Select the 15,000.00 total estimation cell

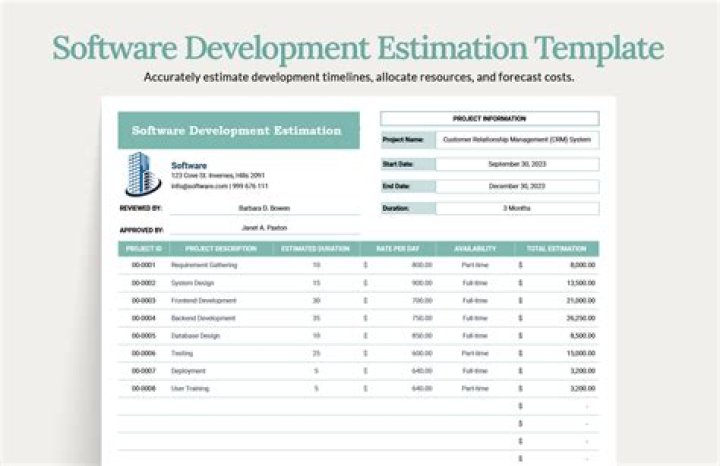coord(581,353)
